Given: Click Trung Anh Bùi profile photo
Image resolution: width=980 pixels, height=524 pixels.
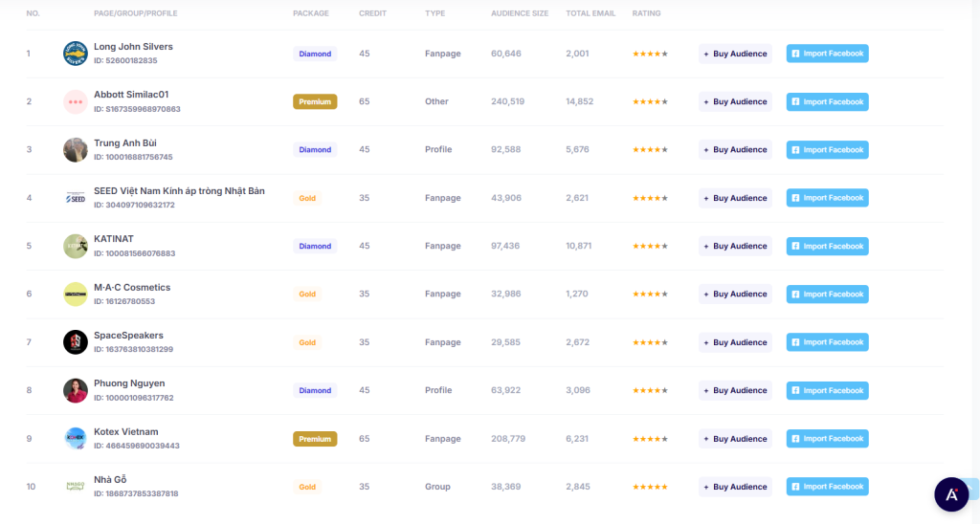Looking at the screenshot, I should click(x=75, y=150).
